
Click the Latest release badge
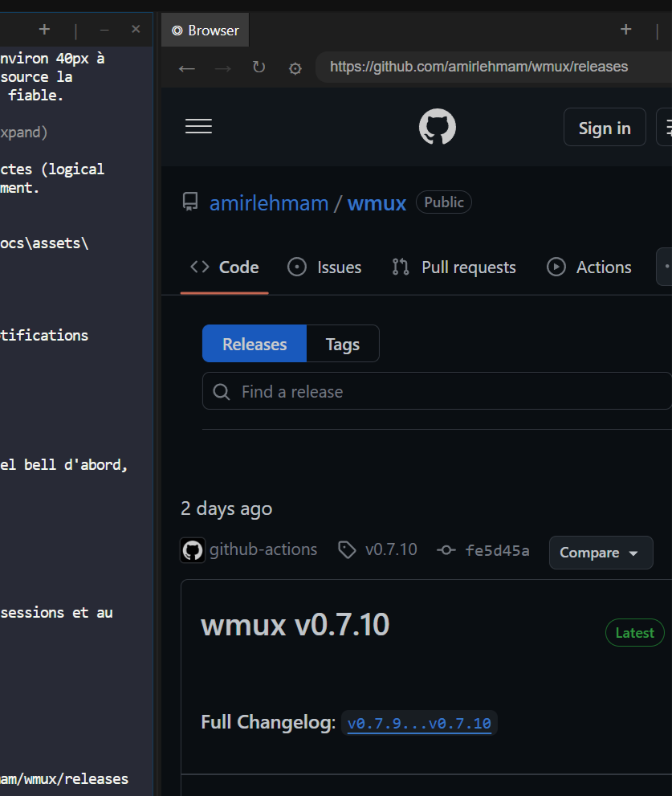click(634, 632)
